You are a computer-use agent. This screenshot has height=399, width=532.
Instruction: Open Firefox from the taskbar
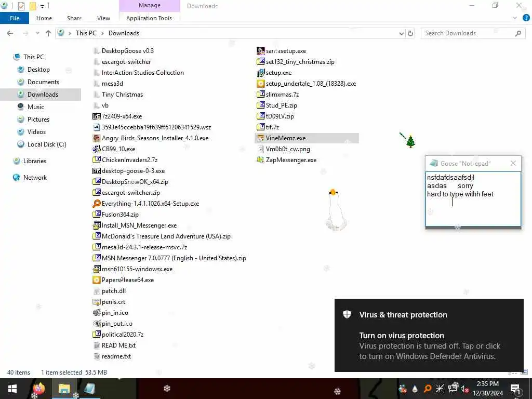pyautogui.click(x=38, y=389)
